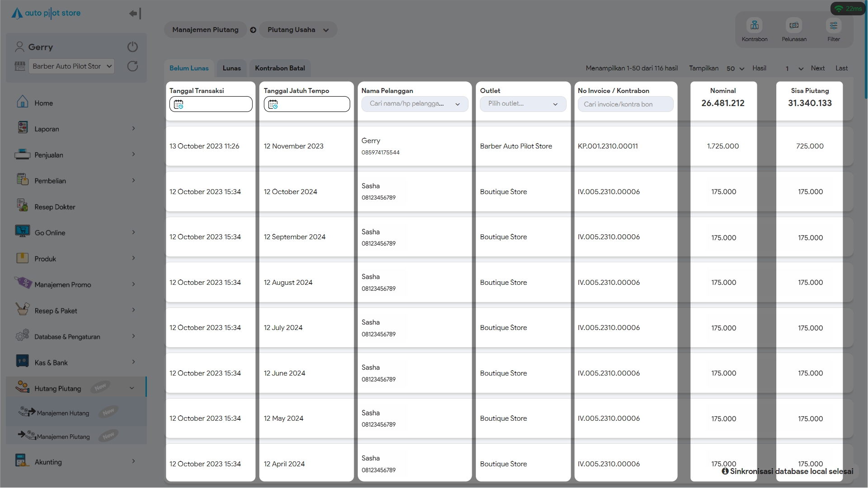Click the power logout icon beside Gerry
This screenshot has height=488, width=868.
132,47
